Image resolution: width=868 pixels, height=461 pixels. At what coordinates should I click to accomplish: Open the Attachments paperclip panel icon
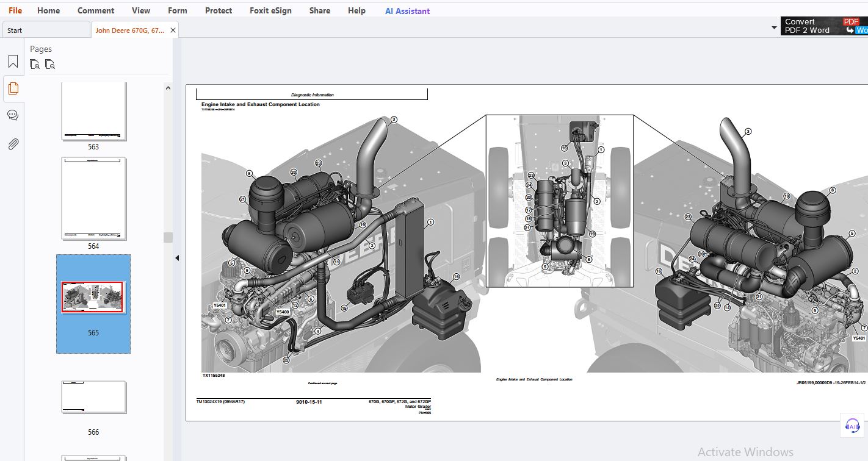[x=13, y=144]
